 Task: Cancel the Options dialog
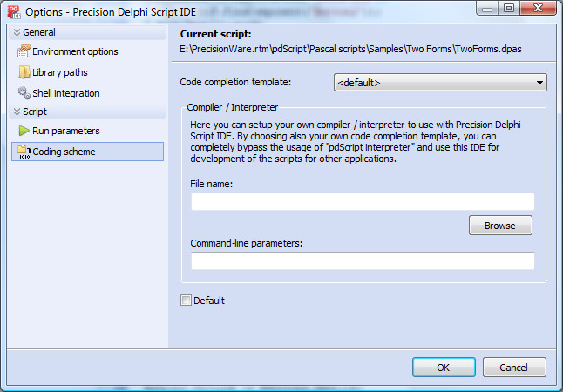(514, 368)
